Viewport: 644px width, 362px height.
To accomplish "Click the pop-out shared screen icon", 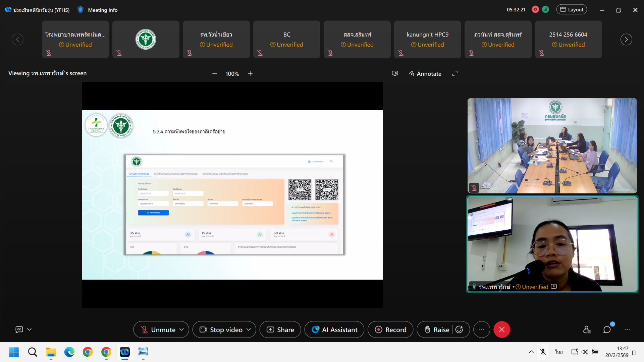I will (x=395, y=74).
